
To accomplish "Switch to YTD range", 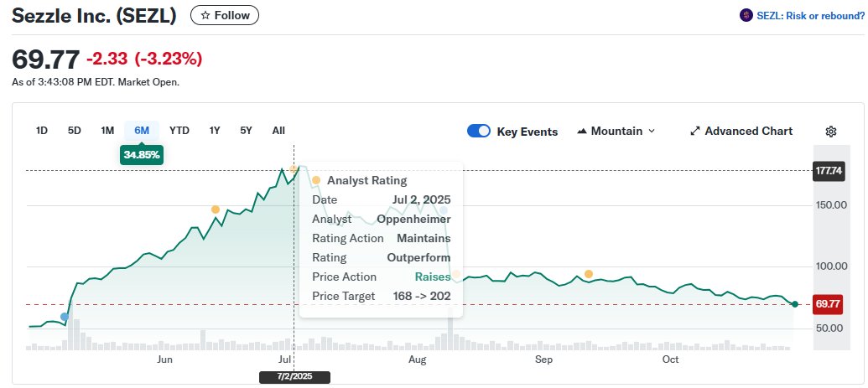I will pos(179,131).
